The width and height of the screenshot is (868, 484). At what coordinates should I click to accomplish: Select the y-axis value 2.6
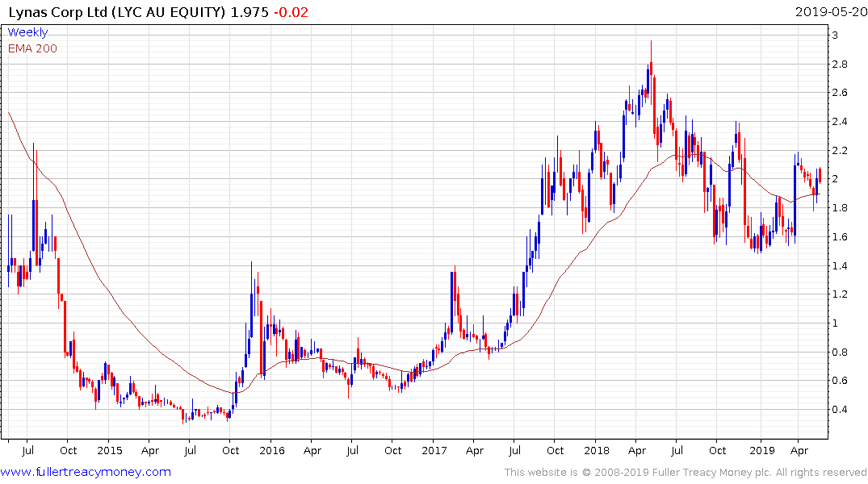click(840, 93)
